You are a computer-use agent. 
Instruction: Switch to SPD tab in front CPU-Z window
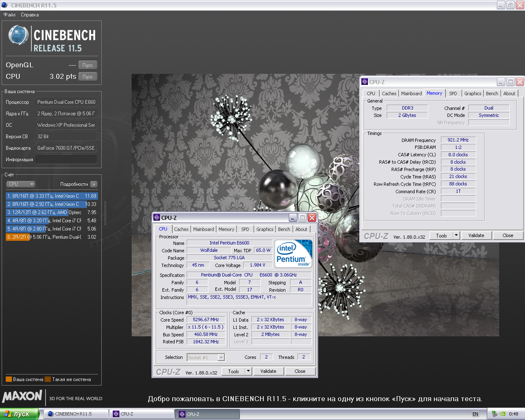pyautogui.click(x=245, y=229)
